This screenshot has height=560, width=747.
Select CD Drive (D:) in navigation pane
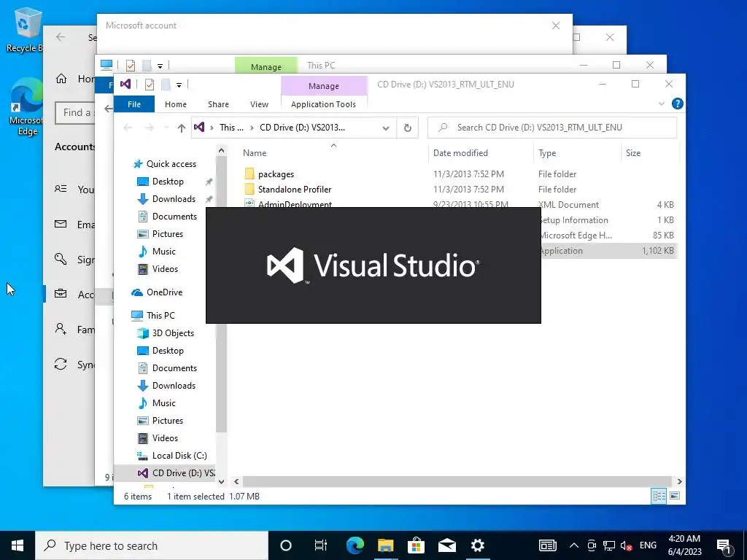(183, 472)
